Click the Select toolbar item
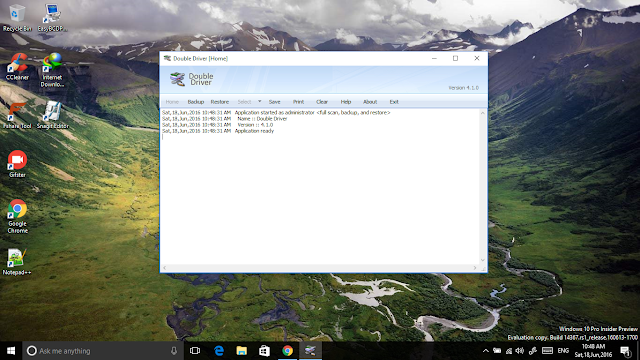The width and height of the screenshot is (640, 360). pyautogui.click(x=244, y=102)
